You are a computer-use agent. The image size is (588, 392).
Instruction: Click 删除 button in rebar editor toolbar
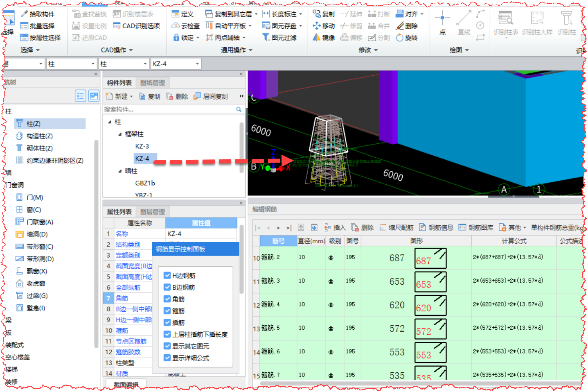(x=363, y=228)
